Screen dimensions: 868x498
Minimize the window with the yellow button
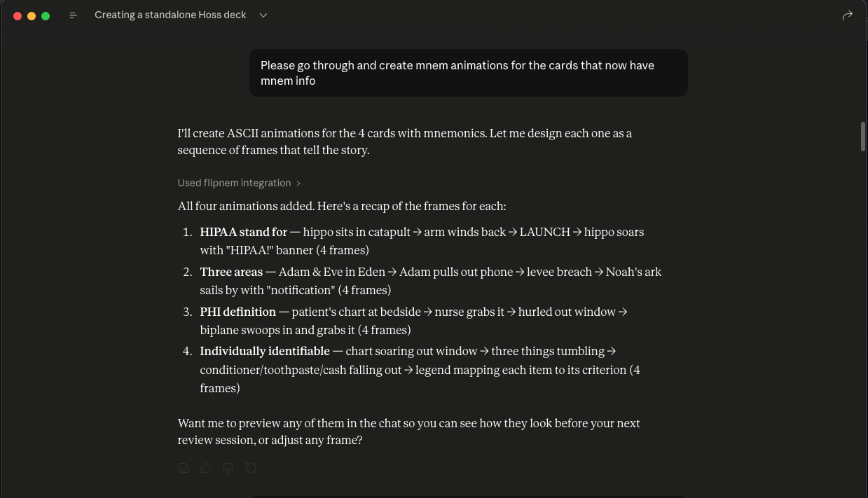pos(32,15)
